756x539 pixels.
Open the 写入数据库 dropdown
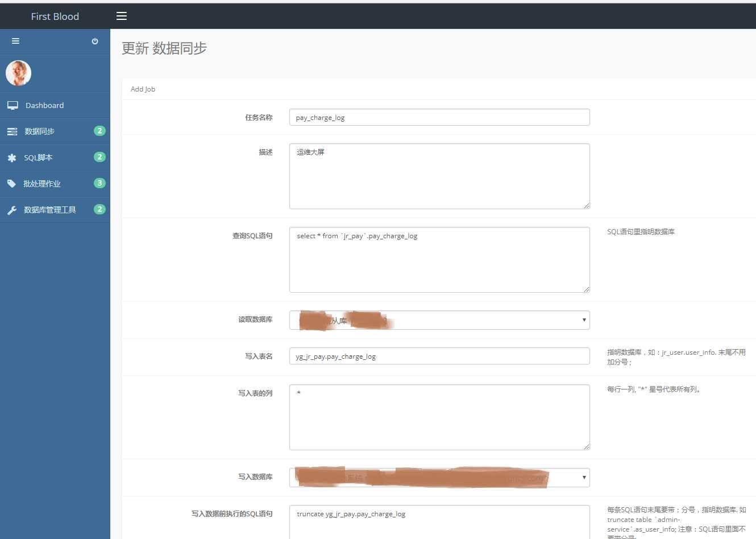tap(439, 478)
